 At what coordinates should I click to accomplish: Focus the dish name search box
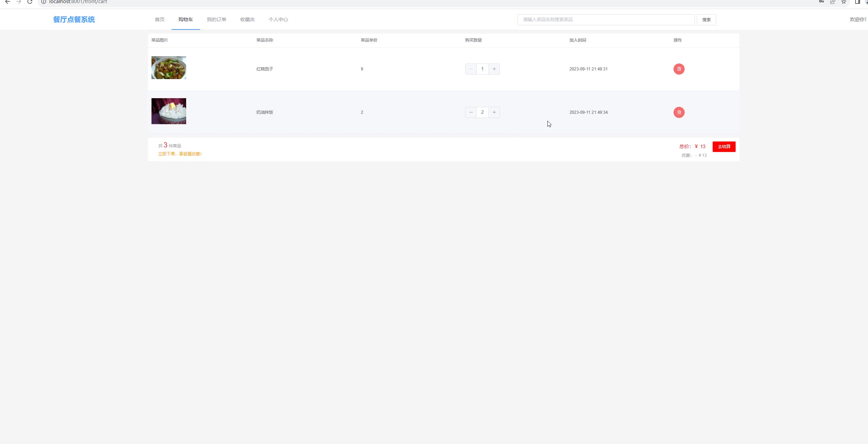(x=606, y=20)
